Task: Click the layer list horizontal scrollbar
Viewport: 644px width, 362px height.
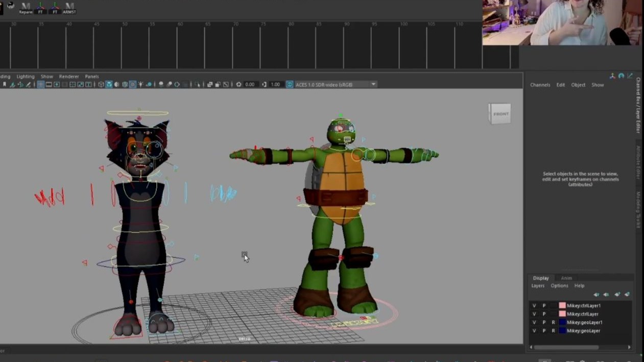Action: pyautogui.click(x=566, y=347)
